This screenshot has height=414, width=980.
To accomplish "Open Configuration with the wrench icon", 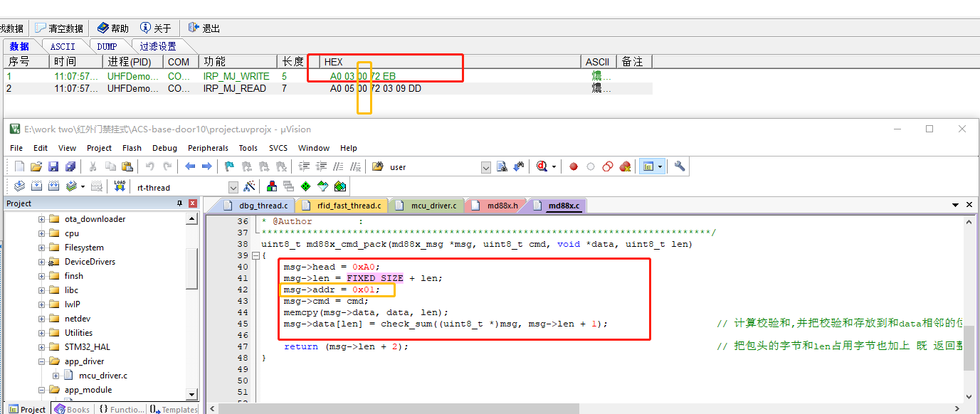I will pos(680,166).
